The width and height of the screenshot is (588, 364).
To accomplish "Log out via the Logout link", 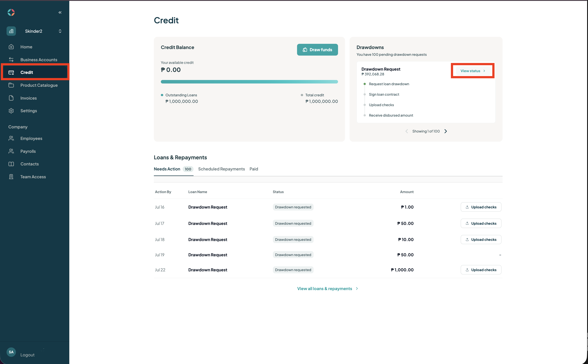I will [27, 355].
